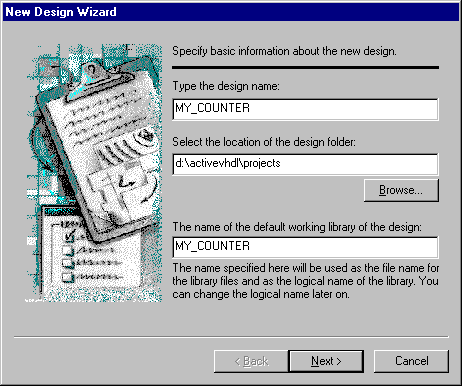Click the 'Select the location of the design folder' label

[x=264, y=142]
